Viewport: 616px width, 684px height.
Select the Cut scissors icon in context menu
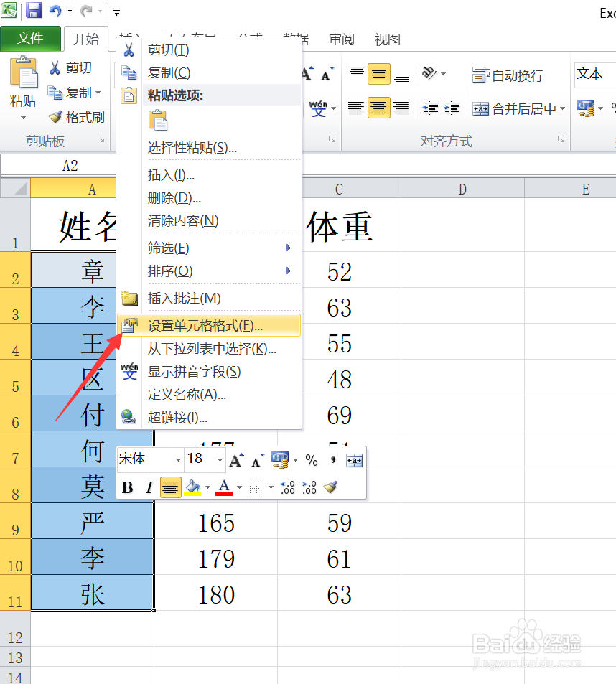[x=129, y=50]
